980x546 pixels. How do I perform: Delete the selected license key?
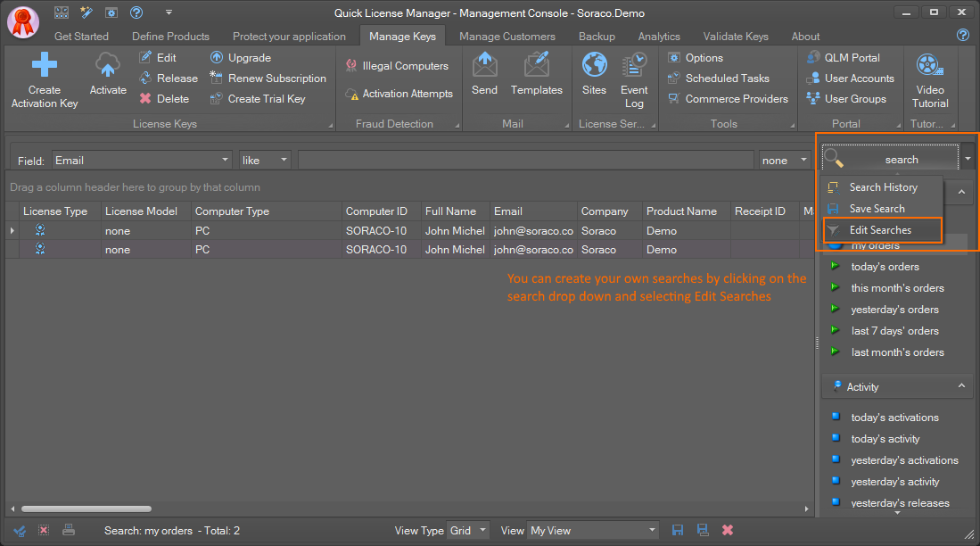(164, 99)
